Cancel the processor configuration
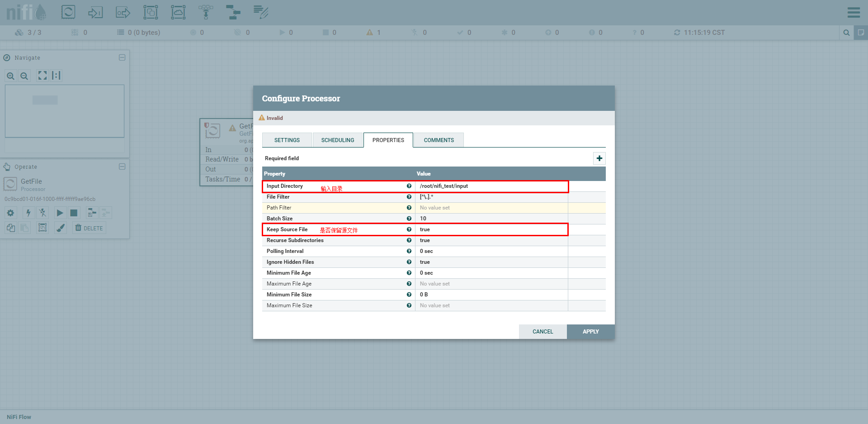868x424 pixels. tap(543, 332)
